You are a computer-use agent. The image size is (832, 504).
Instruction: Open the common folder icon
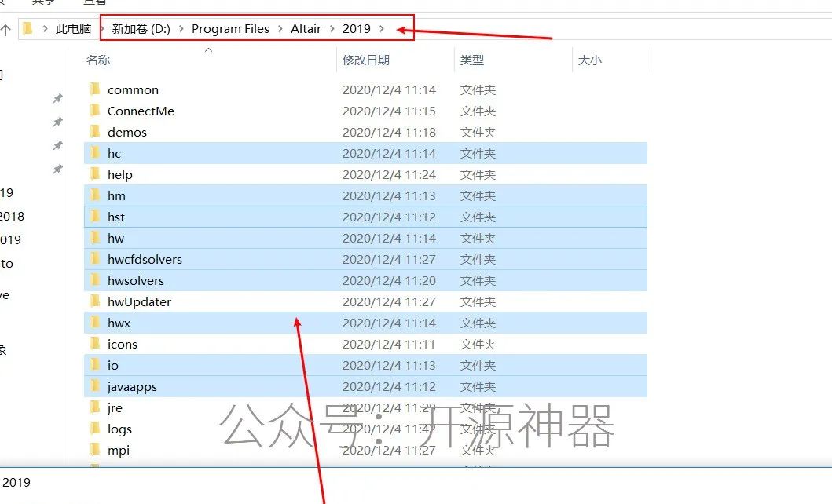[95, 89]
